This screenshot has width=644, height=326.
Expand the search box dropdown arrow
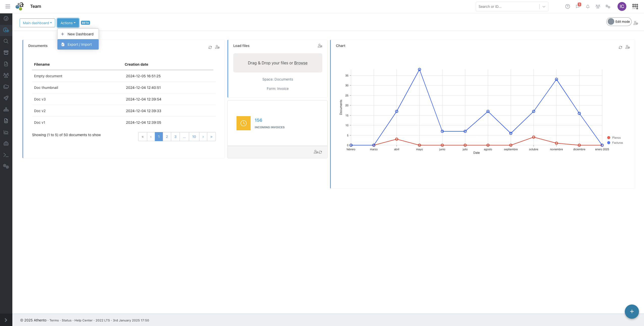[544, 7]
